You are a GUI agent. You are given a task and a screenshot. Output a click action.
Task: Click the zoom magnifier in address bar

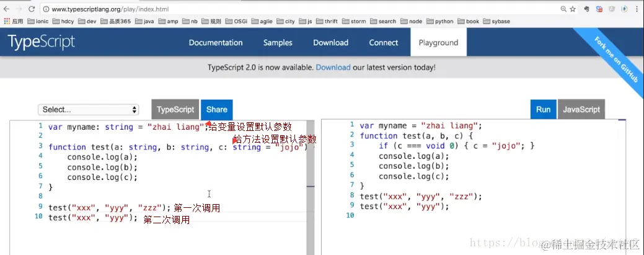coord(563,9)
